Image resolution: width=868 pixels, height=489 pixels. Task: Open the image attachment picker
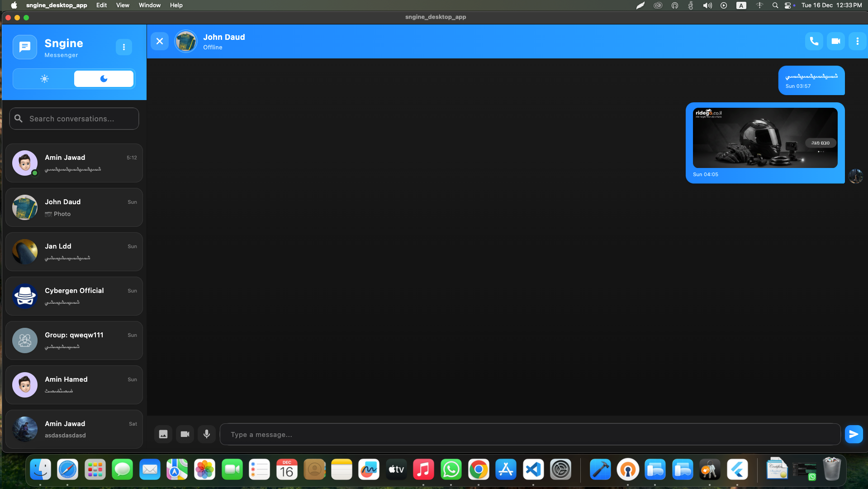163,434
